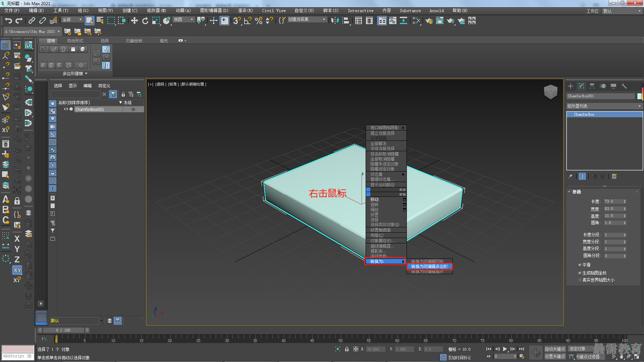Constrain to the XY plane button
Viewport: 644px width, 362px height.
[17, 270]
